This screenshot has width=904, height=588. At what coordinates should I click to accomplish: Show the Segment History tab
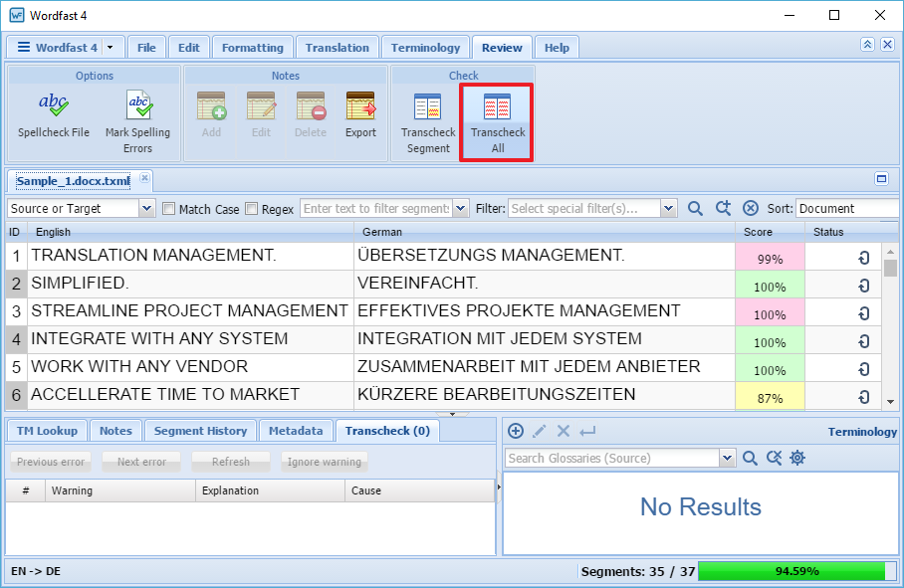tap(200, 431)
